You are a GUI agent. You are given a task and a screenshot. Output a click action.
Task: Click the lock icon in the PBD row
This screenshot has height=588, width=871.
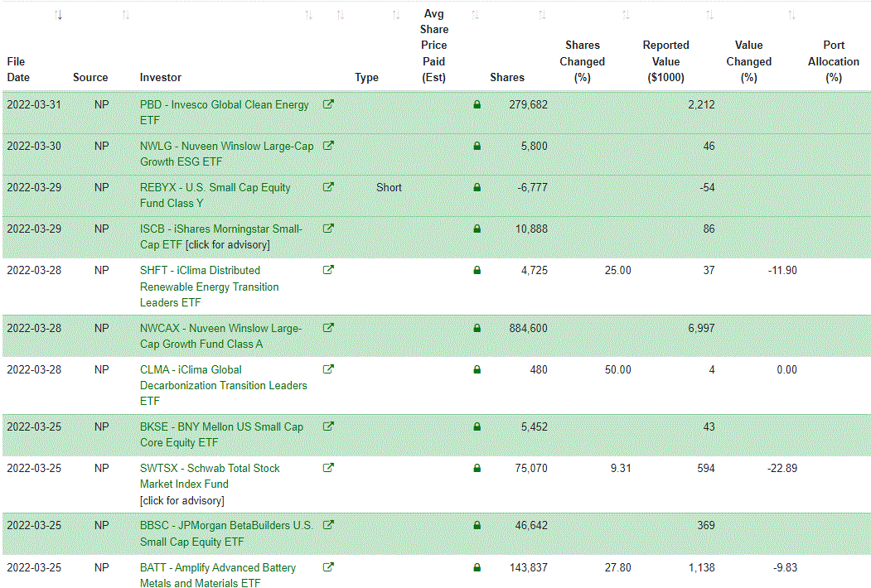(477, 104)
